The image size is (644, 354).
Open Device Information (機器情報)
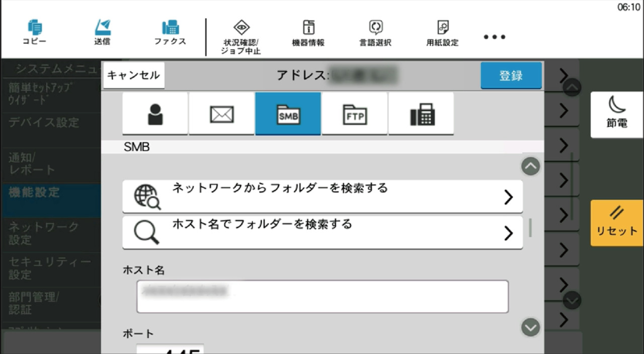[308, 34]
